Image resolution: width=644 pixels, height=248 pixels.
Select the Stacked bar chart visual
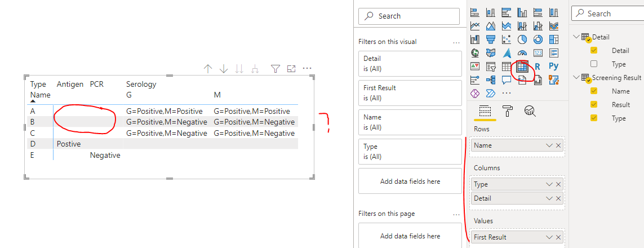coord(475,12)
